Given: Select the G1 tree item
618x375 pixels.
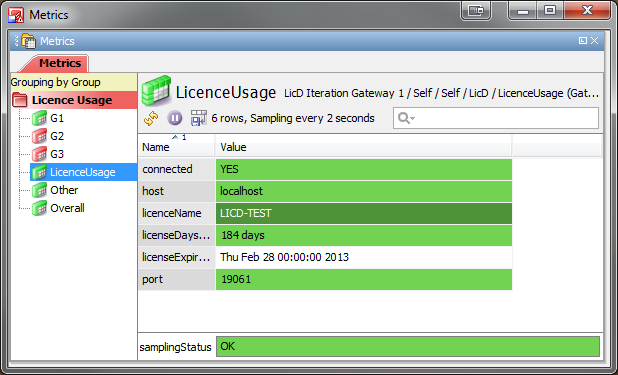Looking at the screenshot, I should click(x=57, y=118).
